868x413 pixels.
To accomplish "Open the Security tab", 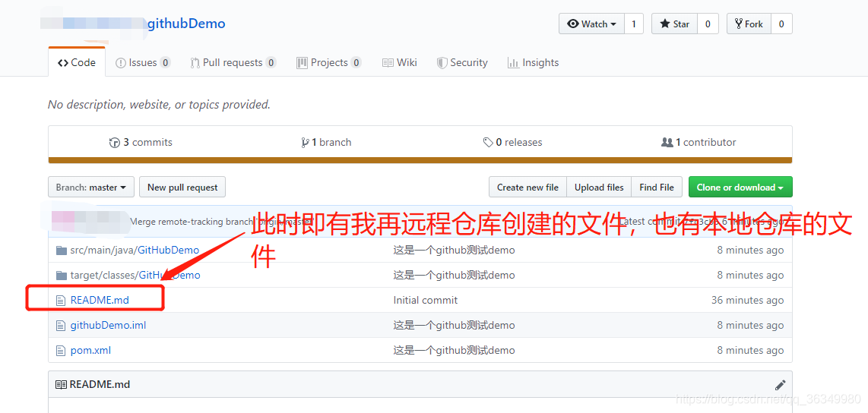I will [462, 62].
